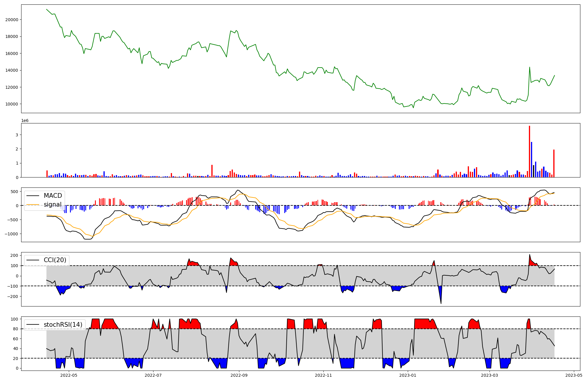Click the −200 tick on CCI axis
This screenshot has width=588, height=382.
13,296
